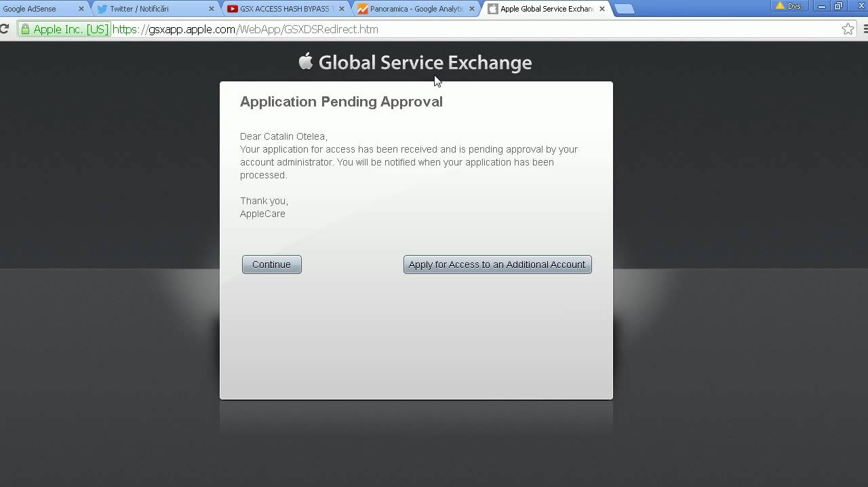Click the Global Service Exchange title
This screenshot has height=487, width=868.
coord(425,62)
